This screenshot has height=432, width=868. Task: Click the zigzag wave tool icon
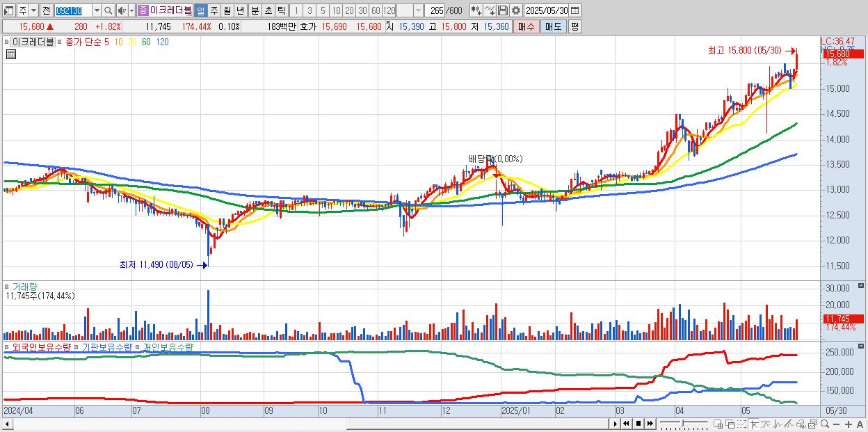point(778,424)
